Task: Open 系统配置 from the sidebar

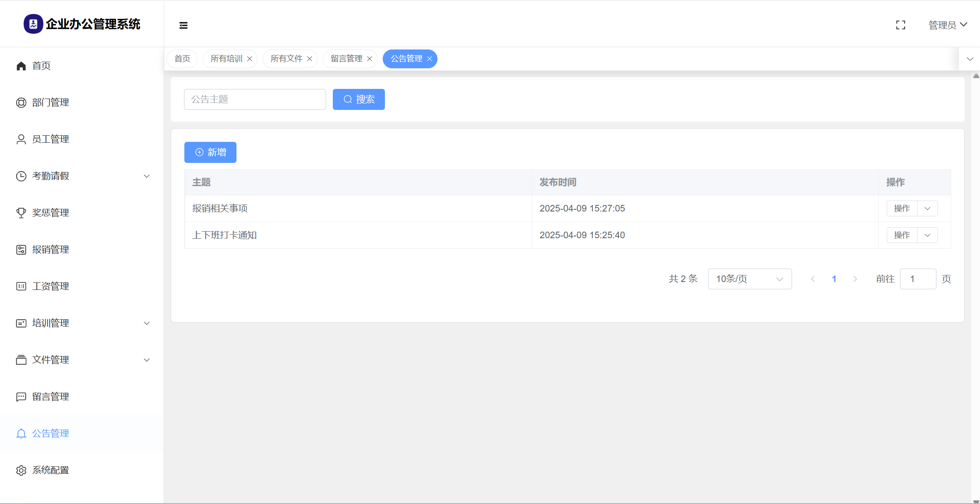Action: click(50, 470)
